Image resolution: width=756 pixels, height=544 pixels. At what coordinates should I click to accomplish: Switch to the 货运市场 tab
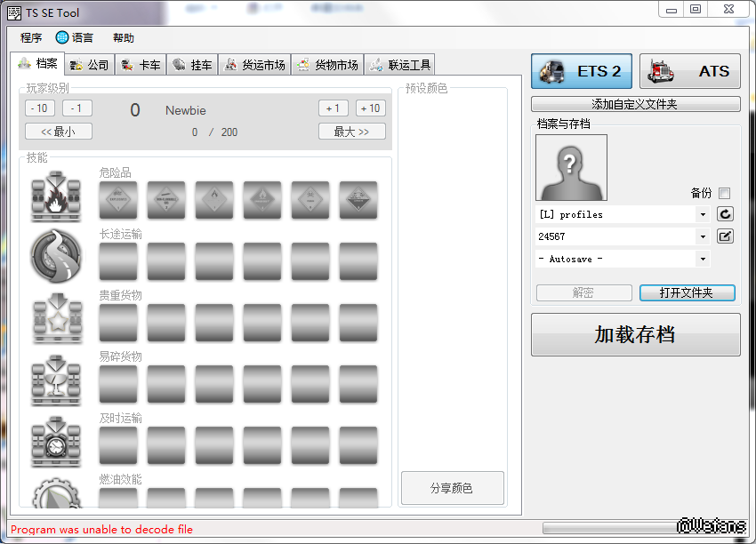click(x=254, y=65)
